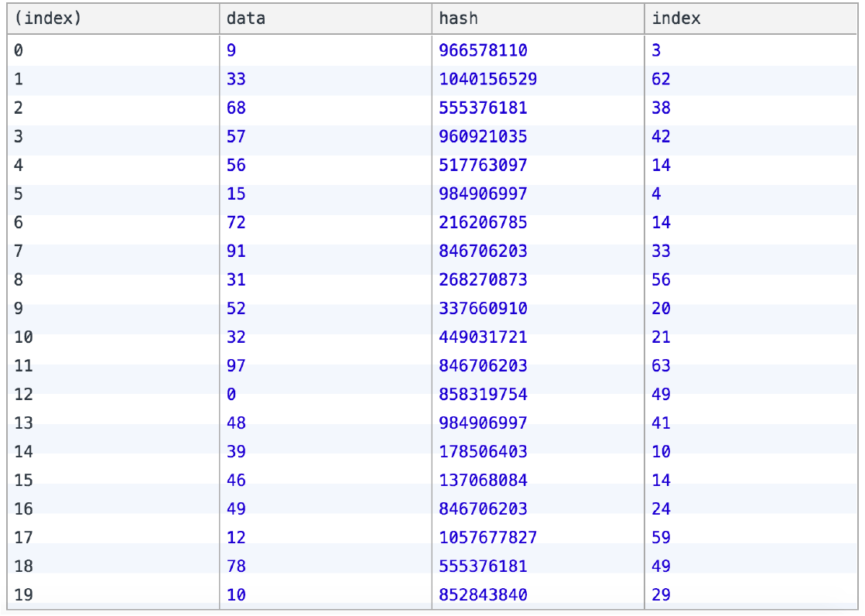Pick index value 41 in row 13
This screenshot has height=616, width=865.
pos(662,424)
